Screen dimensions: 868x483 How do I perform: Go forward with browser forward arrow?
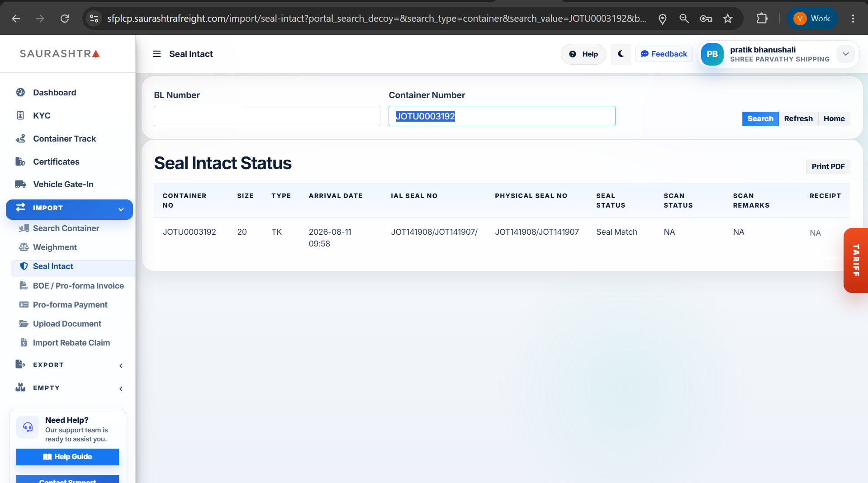40,19
